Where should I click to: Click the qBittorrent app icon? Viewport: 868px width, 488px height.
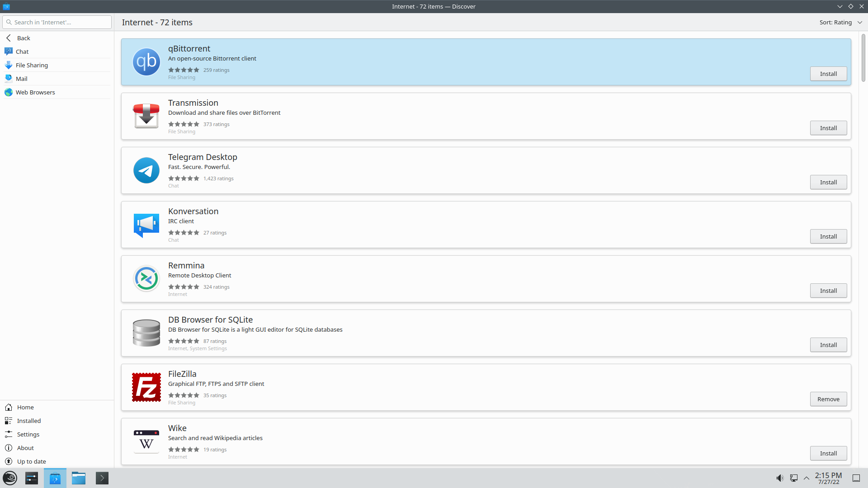(x=146, y=62)
